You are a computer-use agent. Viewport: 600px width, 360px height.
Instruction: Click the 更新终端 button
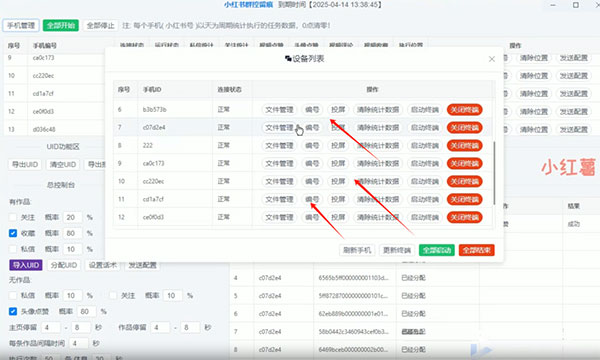[x=397, y=251]
